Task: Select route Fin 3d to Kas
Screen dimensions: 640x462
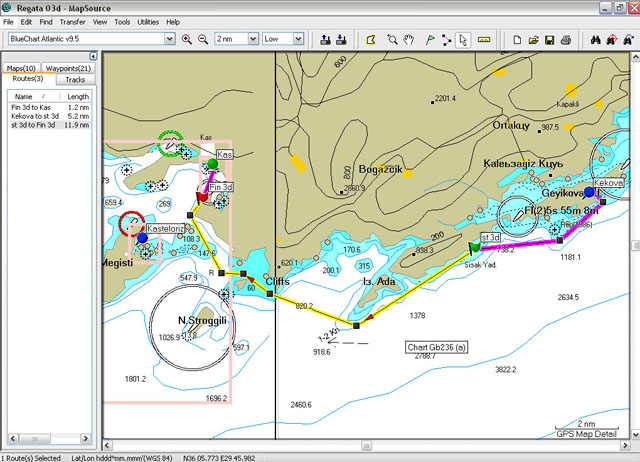Action: pos(50,107)
